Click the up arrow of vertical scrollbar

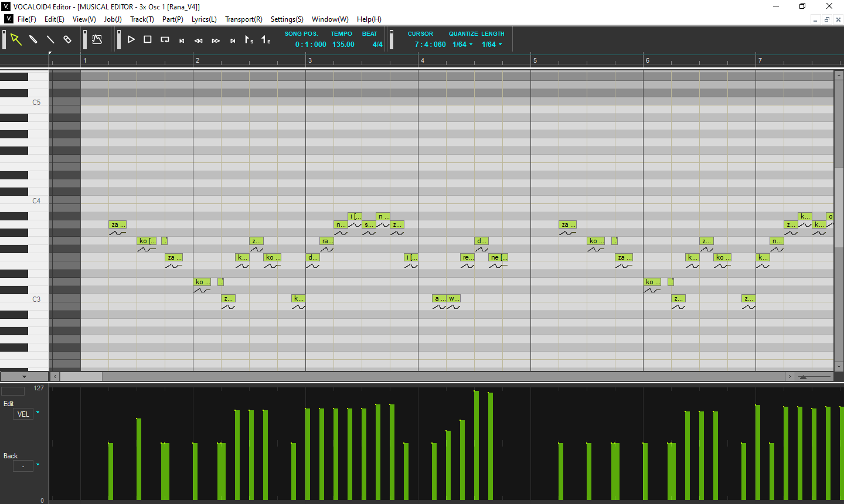pos(839,76)
